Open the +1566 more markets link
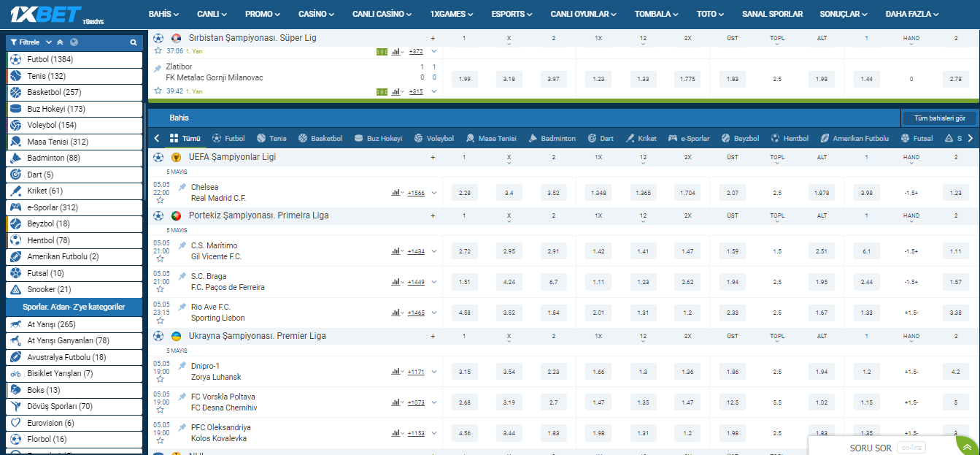Image resolution: width=980 pixels, height=455 pixels. point(416,193)
